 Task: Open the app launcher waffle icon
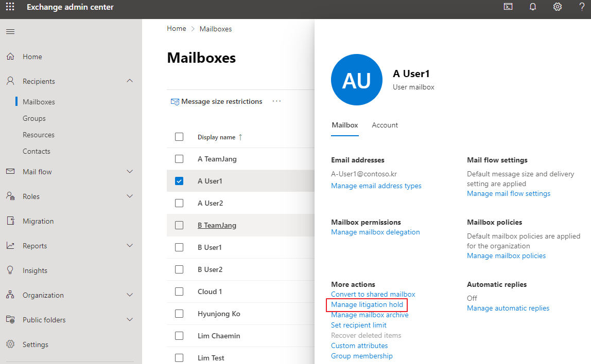tap(10, 7)
